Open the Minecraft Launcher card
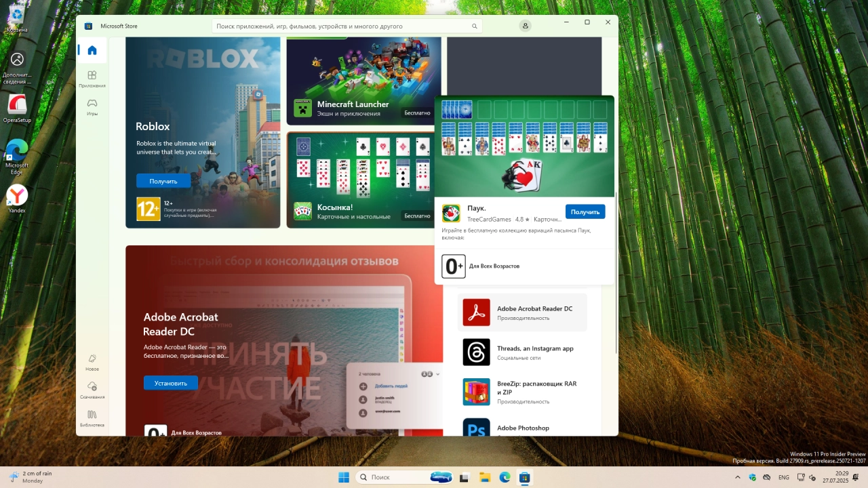The image size is (868, 488). 363,81
